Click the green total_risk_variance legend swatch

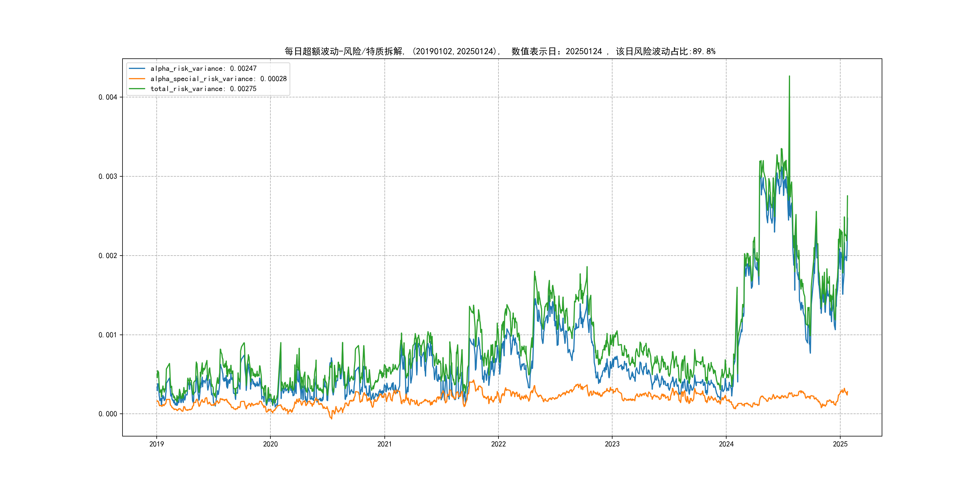click(x=137, y=89)
